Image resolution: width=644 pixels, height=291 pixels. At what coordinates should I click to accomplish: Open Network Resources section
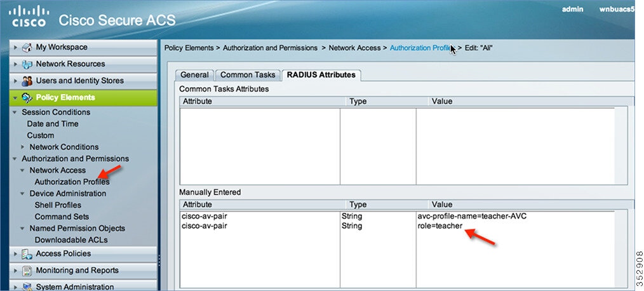tap(83, 64)
